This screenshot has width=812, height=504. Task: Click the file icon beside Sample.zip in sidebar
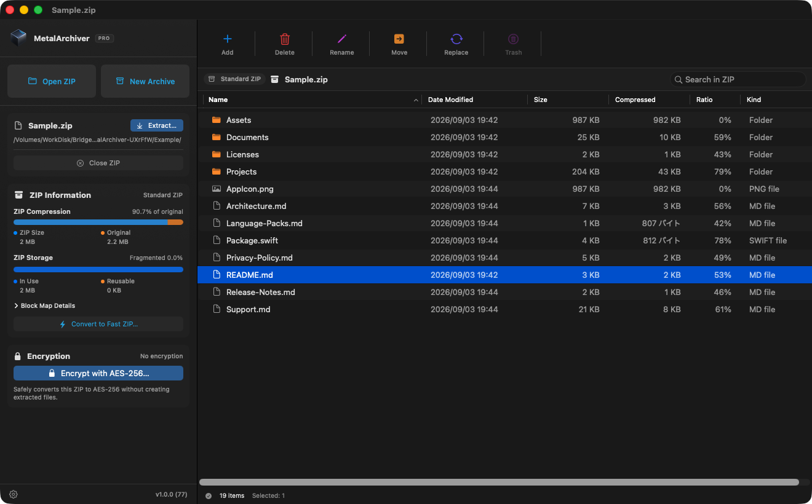point(18,125)
